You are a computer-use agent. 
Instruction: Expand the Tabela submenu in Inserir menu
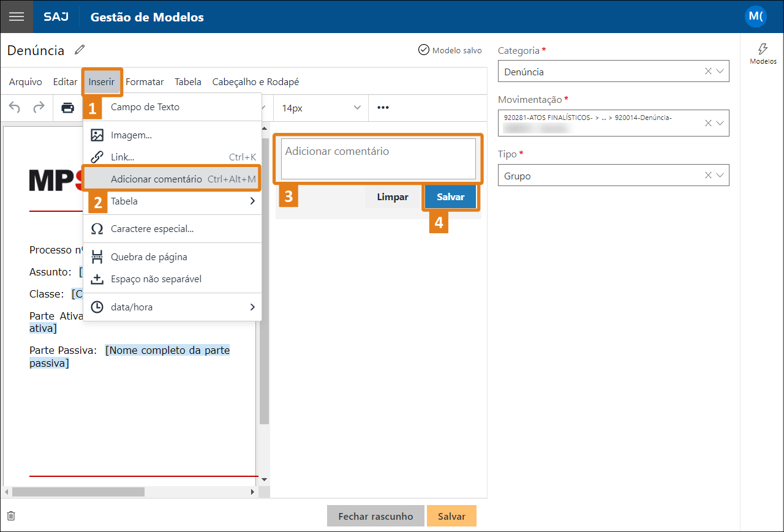pos(171,201)
